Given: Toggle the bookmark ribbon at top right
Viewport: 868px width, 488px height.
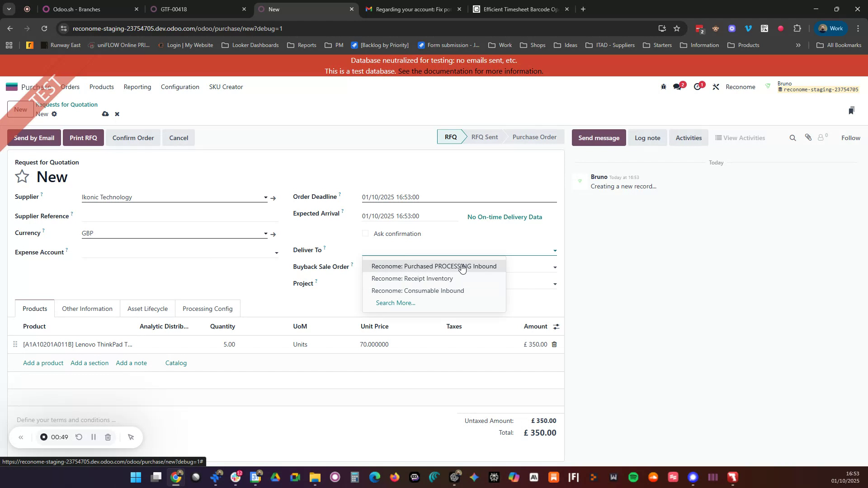Looking at the screenshot, I should [852, 110].
